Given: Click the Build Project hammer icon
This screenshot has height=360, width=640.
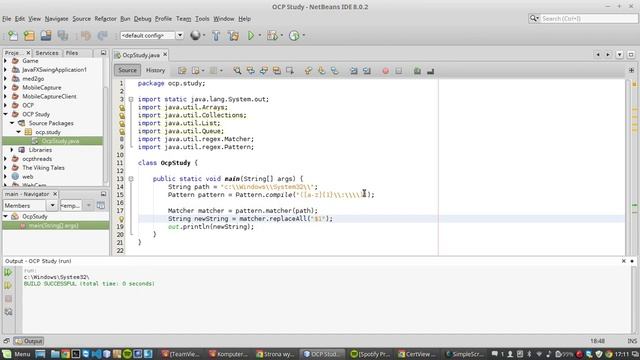Looking at the screenshot, I should 216,36.
